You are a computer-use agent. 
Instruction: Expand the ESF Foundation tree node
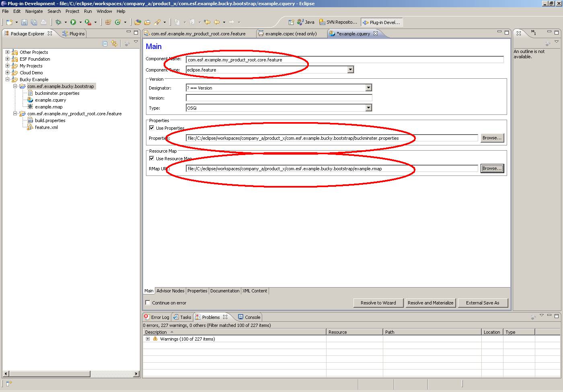[x=7, y=59]
